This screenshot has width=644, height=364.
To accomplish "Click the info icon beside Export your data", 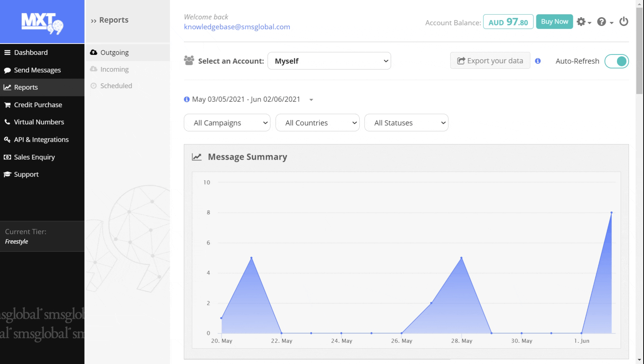I will [x=538, y=61].
